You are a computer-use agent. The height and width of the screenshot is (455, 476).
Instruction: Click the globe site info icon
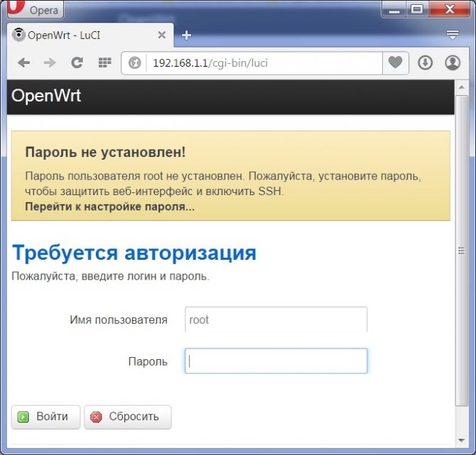click(134, 63)
